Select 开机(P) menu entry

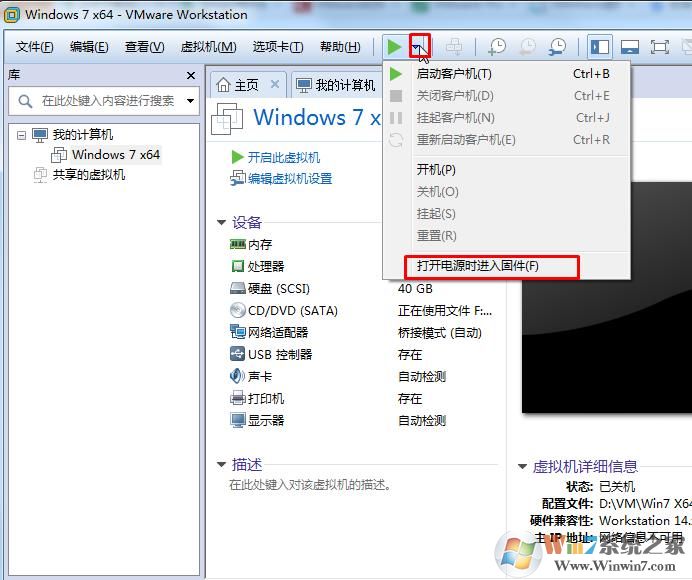507,169
